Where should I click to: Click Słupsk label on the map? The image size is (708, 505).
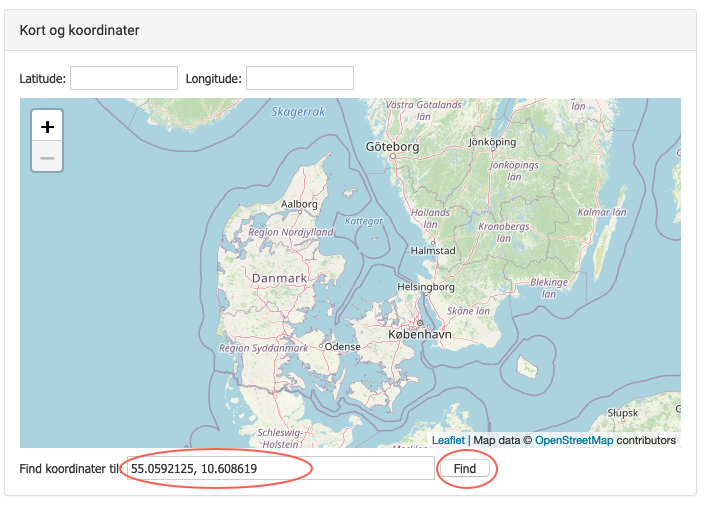pos(623,413)
